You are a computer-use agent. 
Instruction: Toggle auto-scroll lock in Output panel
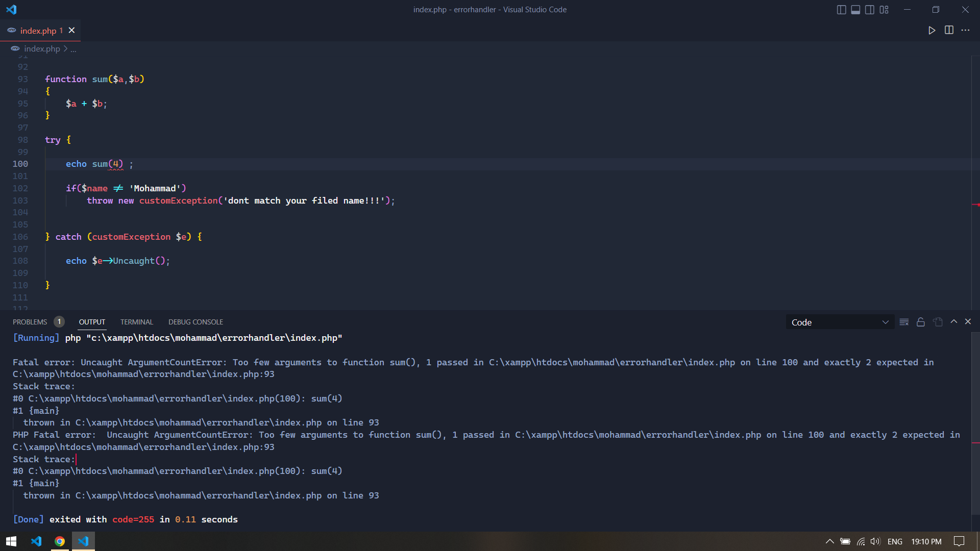tap(921, 322)
